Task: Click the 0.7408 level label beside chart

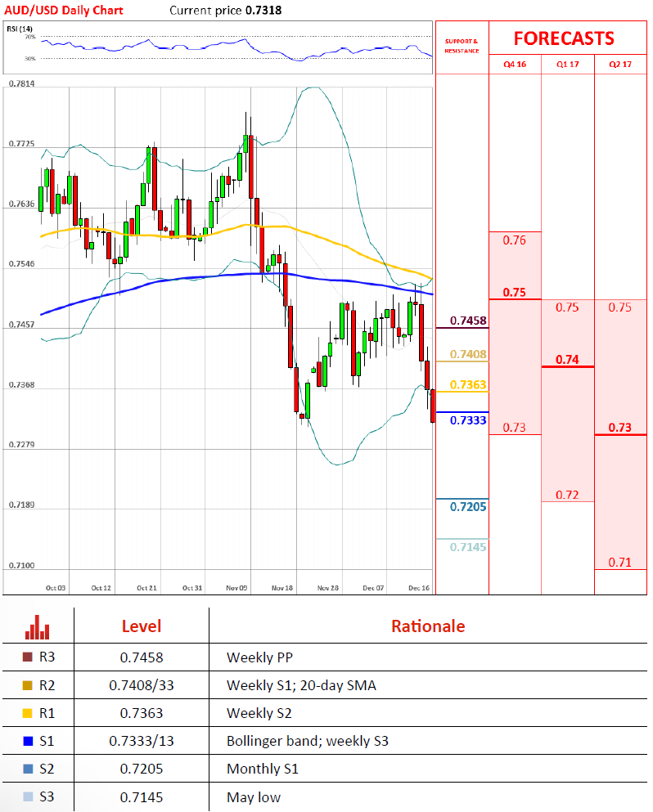Action: click(468, 354)
